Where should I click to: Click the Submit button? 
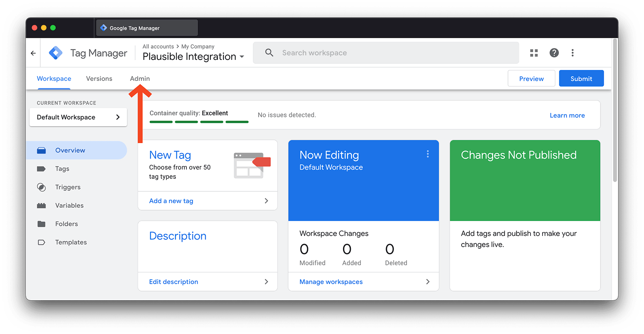(x=581, y=79)
